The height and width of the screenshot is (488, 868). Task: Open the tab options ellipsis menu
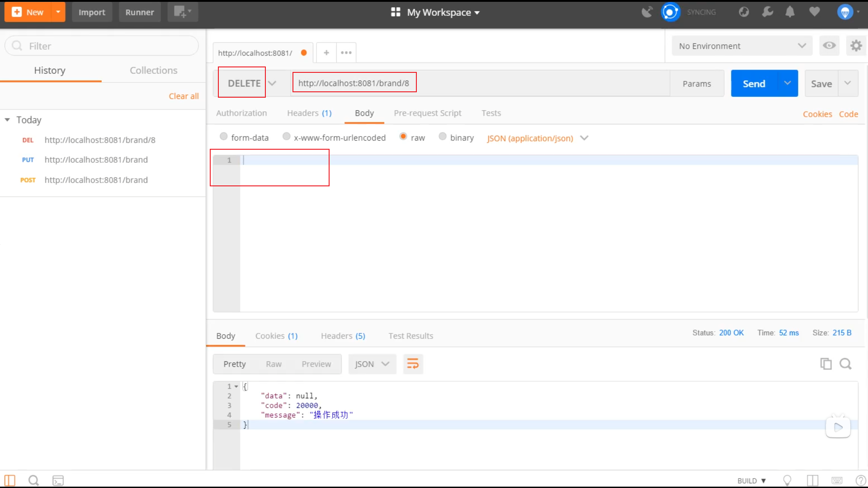[346, 52]
